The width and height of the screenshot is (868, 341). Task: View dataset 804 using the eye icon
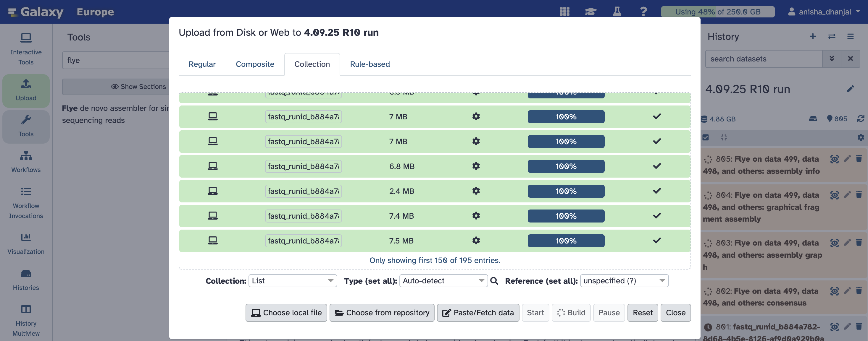(834, 195)
